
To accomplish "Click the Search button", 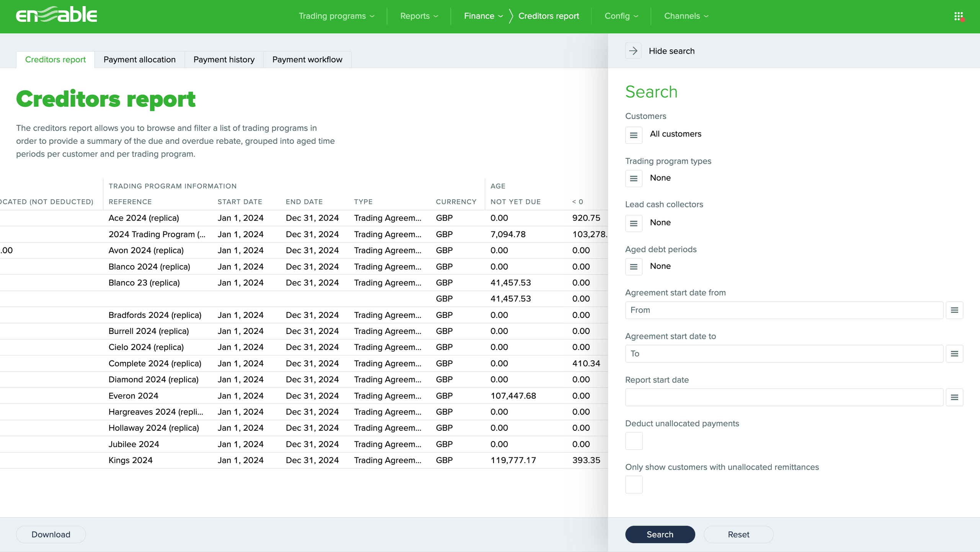I will pyautogui.click(x=660, y=534).
